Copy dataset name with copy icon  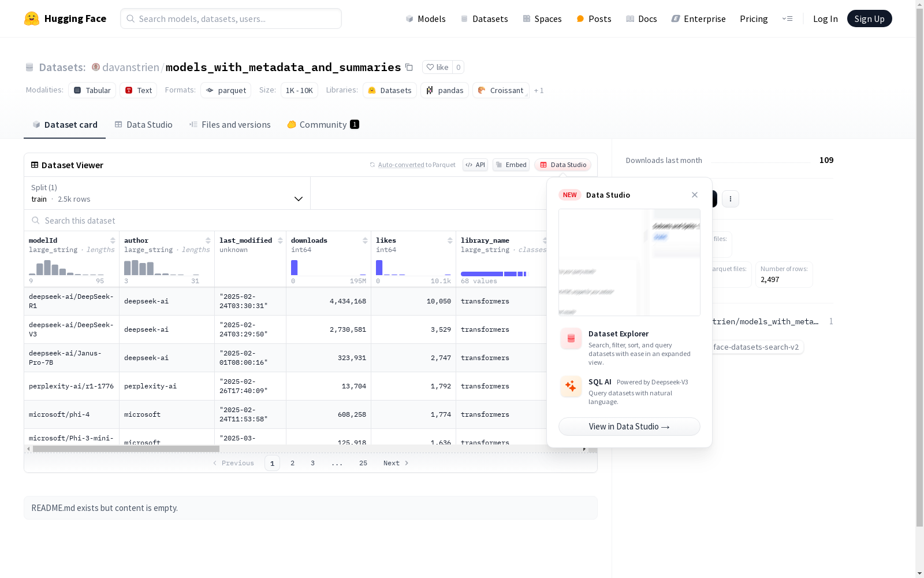[409, 67]
